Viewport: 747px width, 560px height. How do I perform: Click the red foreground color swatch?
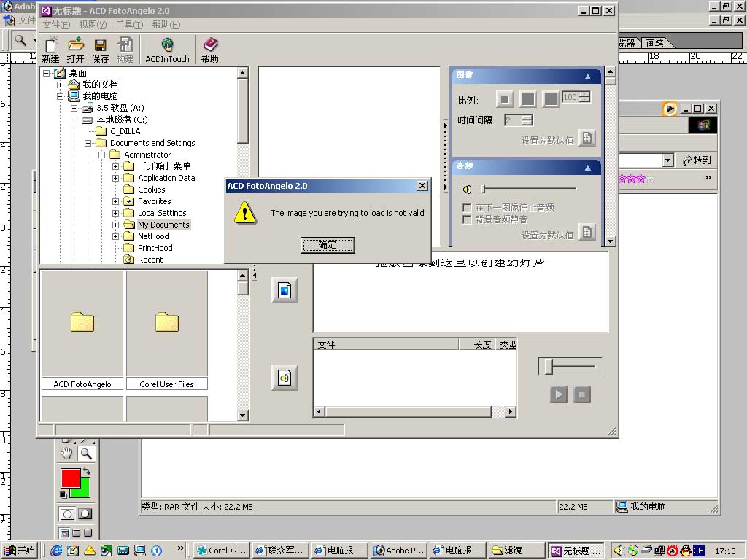pyautogui.click(x=69, y=477)
